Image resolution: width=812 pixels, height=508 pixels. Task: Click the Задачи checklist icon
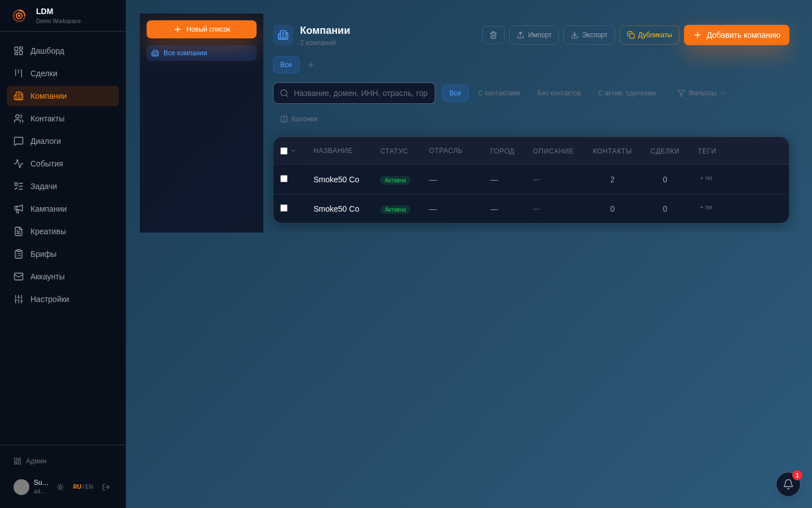tap(19, 186)
